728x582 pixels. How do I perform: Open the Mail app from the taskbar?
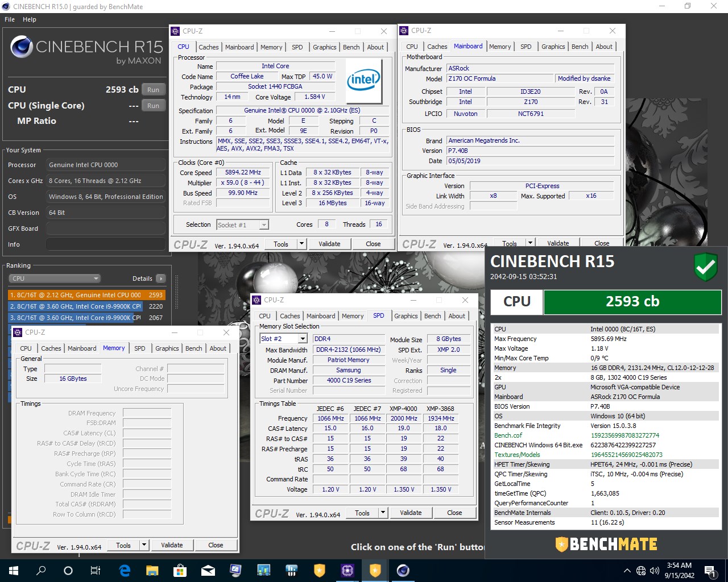pyautogui.click(x=208, y=570)
